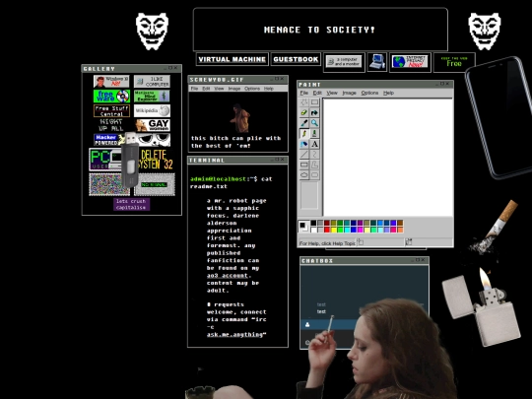
Task: Pick the magenta swatch in Paint palette
Action: 360,230
